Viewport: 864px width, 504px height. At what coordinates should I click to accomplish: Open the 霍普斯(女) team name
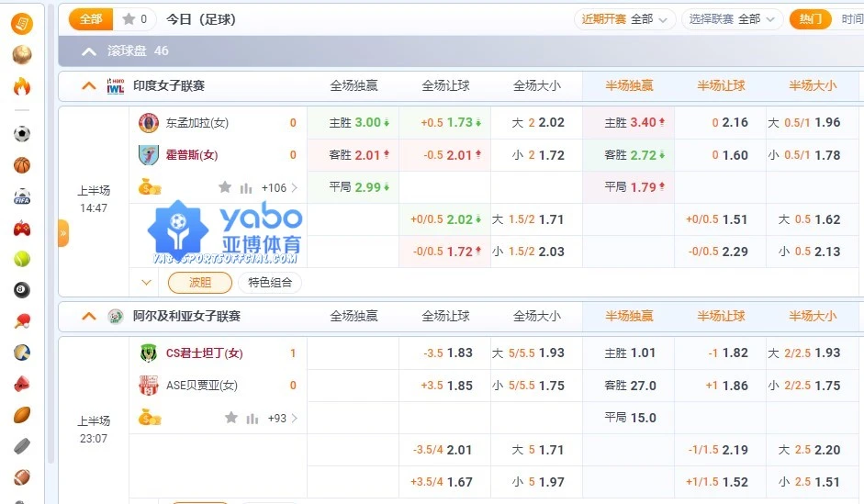(x=192, y=155)
